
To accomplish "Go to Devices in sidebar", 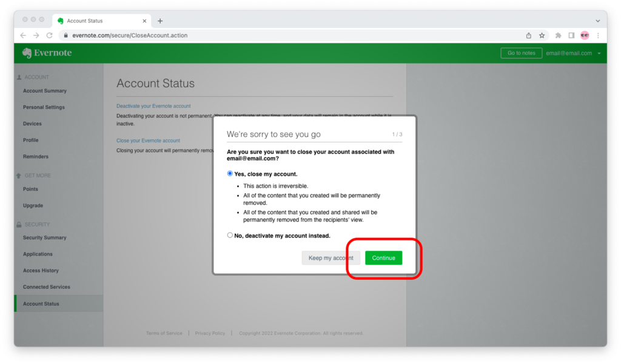I will pyautogui.click(x=32, y=124).
